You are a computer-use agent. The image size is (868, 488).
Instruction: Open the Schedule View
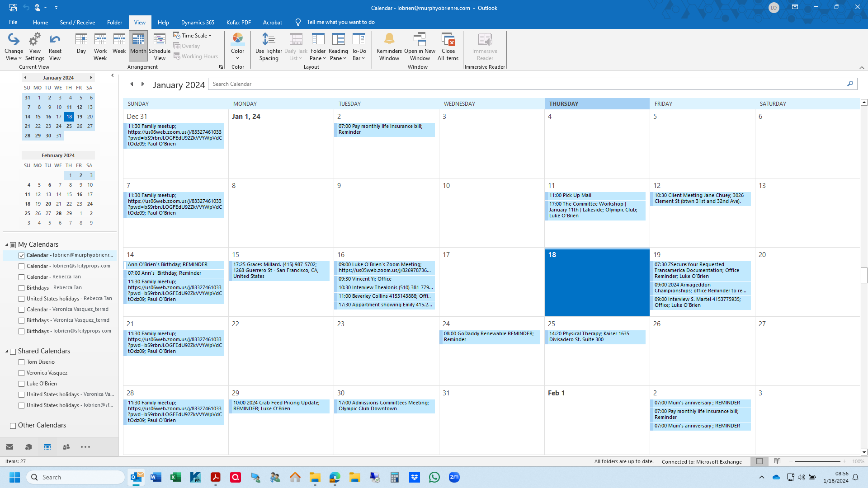coord(160,46)
